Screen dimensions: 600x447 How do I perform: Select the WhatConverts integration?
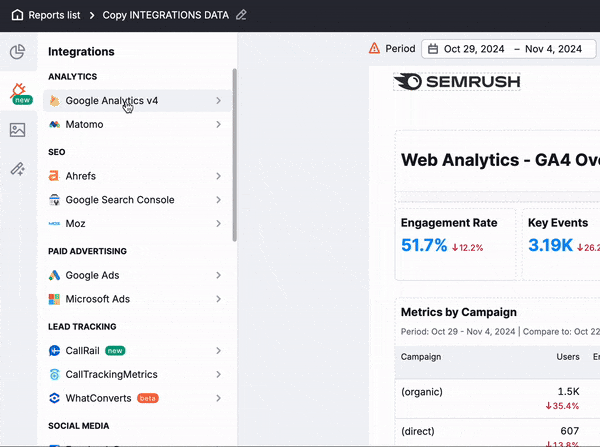(x=137, y=398)
